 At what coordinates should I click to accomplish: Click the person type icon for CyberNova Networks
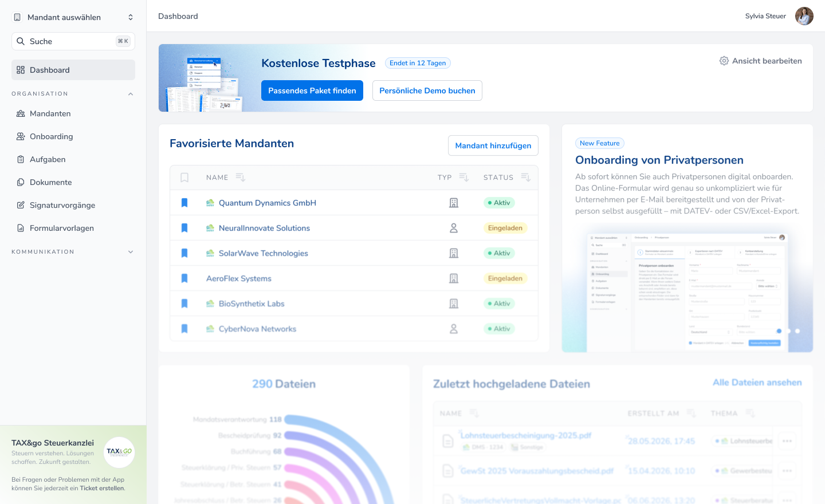(x=454, y=329)
